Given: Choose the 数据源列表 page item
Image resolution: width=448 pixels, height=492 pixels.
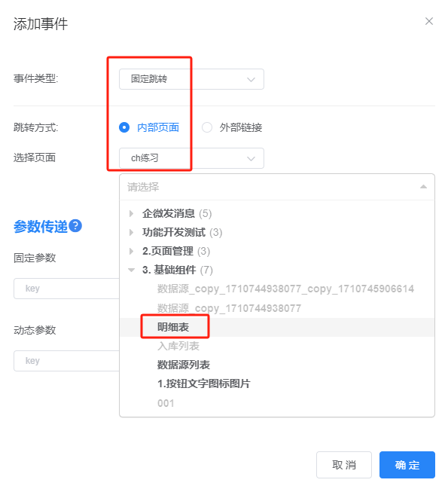Looking at the screenshot, I should pyautogui.click(x=184, y=365).
